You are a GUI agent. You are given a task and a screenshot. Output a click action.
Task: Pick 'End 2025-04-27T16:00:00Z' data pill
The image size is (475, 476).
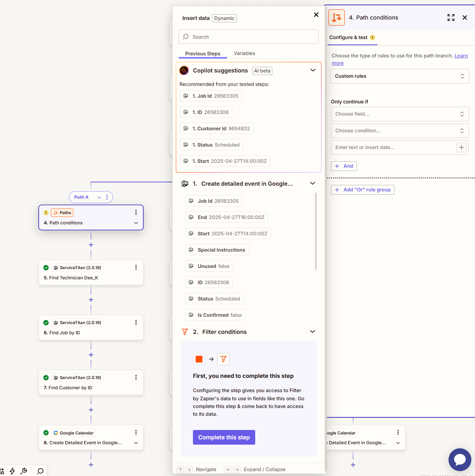tap(226, 217)
